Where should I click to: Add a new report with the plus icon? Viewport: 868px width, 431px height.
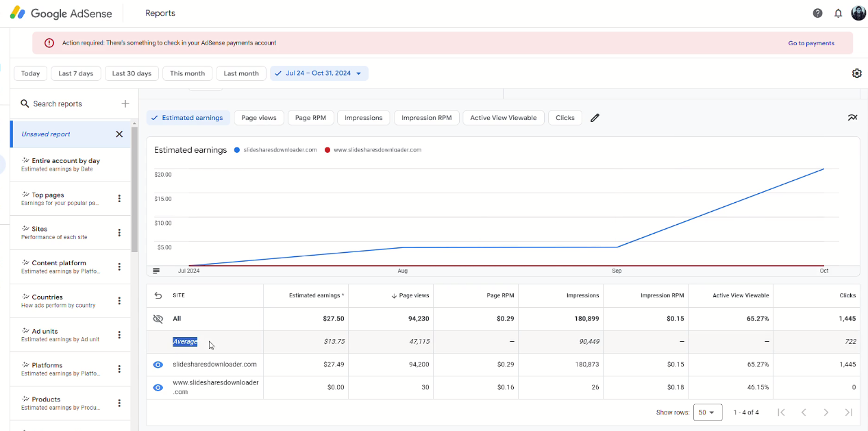(125, 103)
